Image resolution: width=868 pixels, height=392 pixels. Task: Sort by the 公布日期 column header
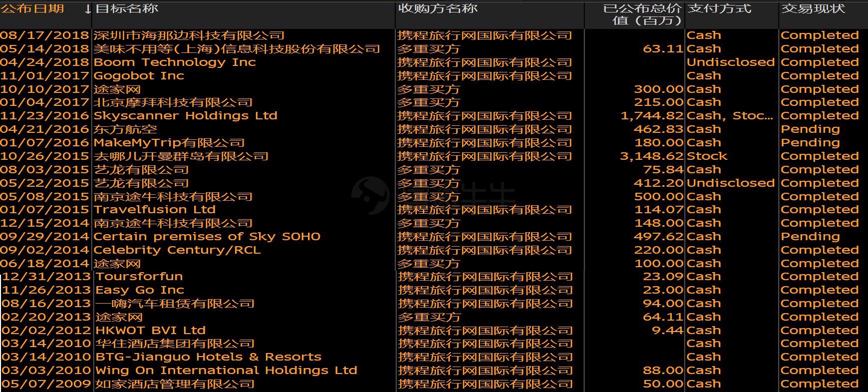32,8
